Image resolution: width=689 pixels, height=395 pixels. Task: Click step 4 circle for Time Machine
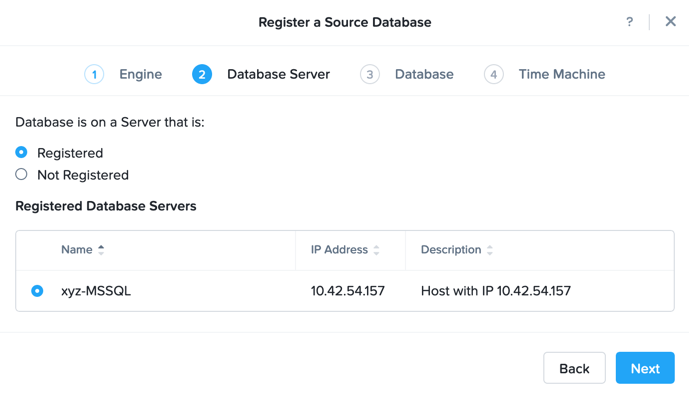click(x=493, y=74)
